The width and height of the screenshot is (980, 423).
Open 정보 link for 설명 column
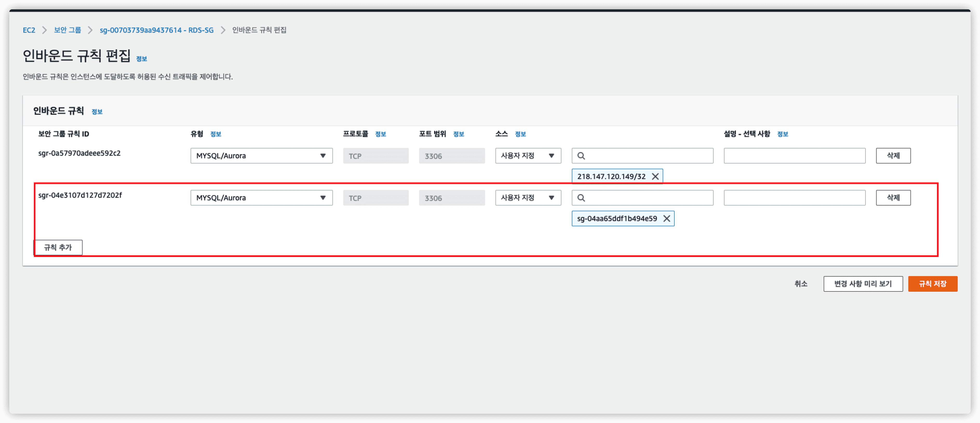pos(783,134)
